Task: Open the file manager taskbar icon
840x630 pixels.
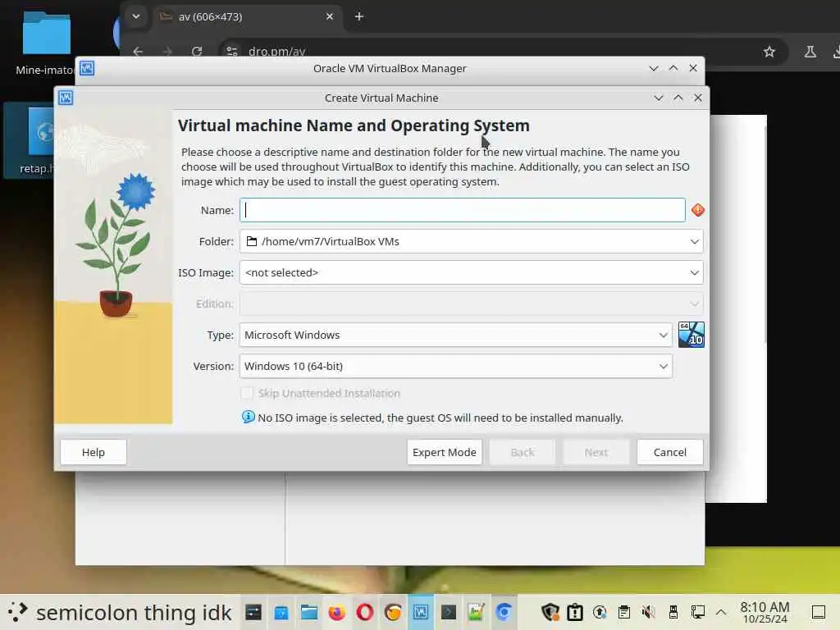Action: coord(309,612)
